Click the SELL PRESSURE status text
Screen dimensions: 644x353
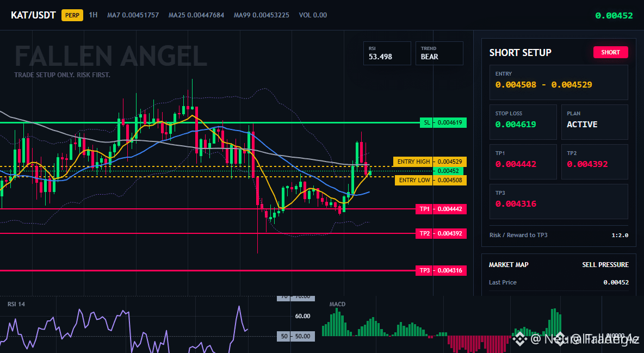click(605, 265)
